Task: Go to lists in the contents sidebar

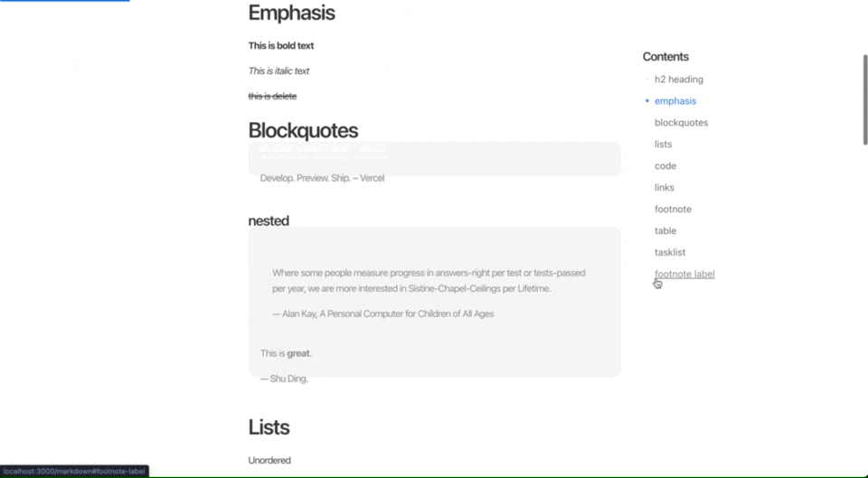Action: [x=663, y=145]
